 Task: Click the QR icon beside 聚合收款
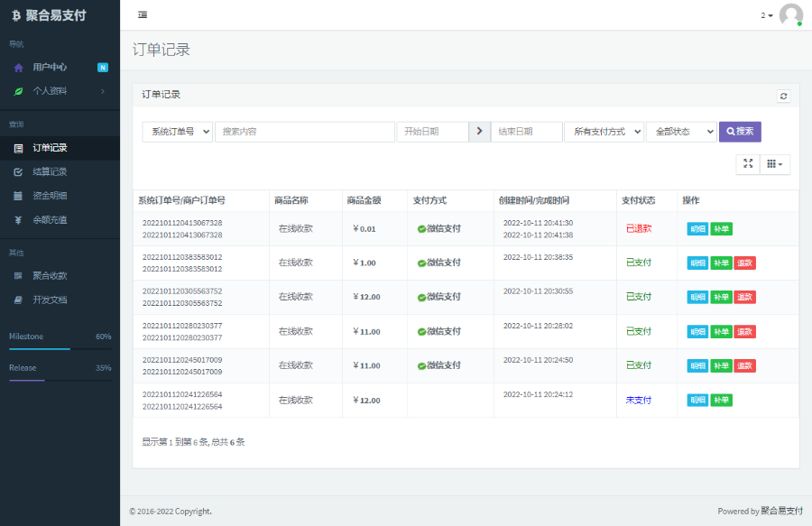click(x=18, y=275)
